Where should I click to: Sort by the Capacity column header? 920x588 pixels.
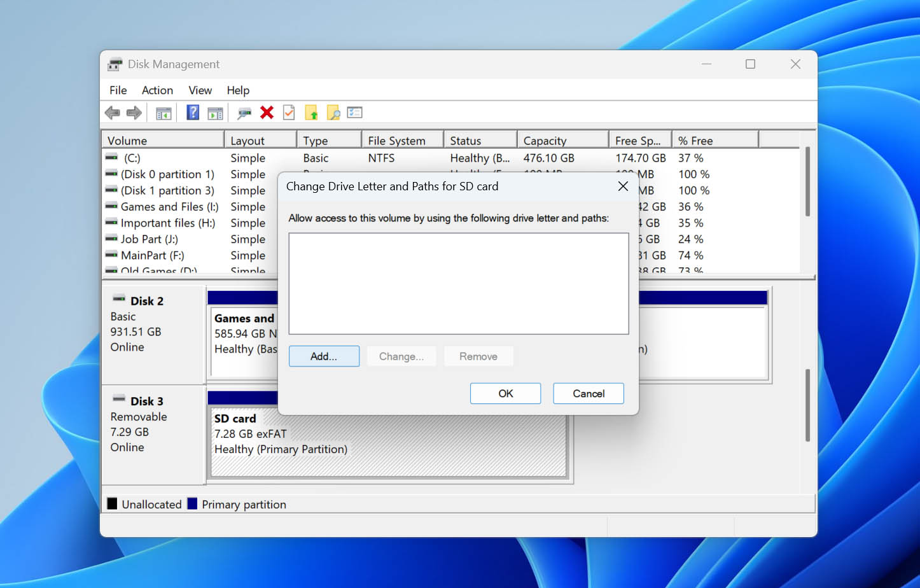click(x=563, y=141)
